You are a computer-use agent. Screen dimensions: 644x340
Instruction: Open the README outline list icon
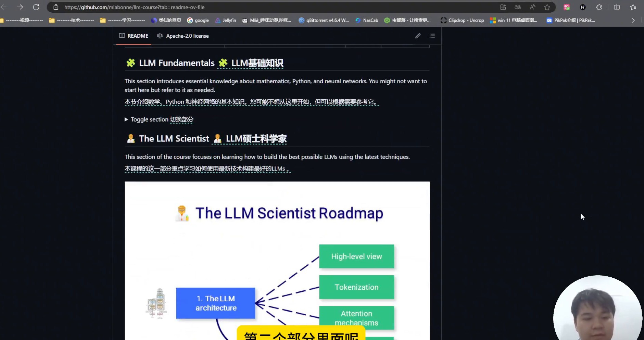point(432,36)
